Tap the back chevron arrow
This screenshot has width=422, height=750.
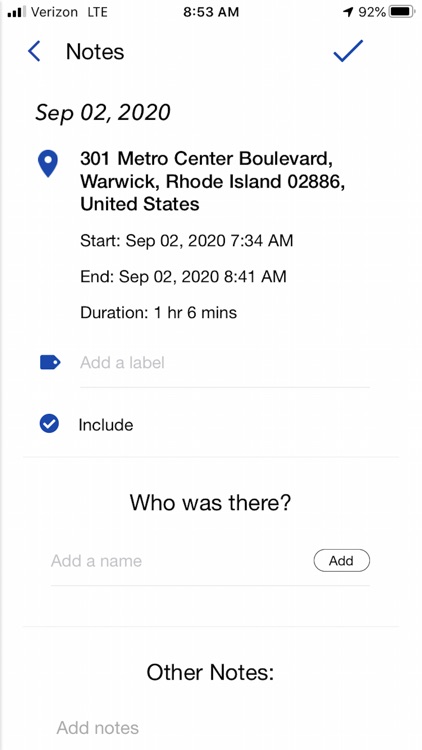point(34,51)
